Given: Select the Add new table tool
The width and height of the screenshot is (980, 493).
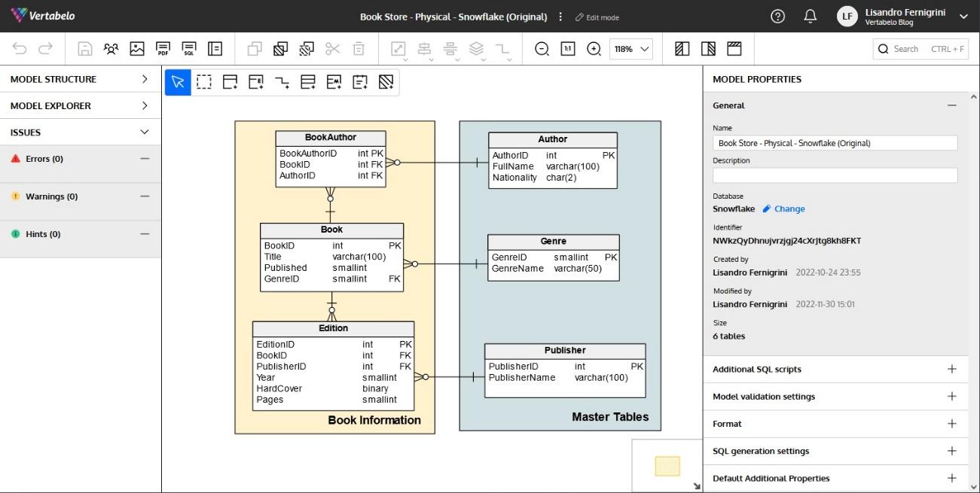Looking at the screenshot, I should (230, 82).
